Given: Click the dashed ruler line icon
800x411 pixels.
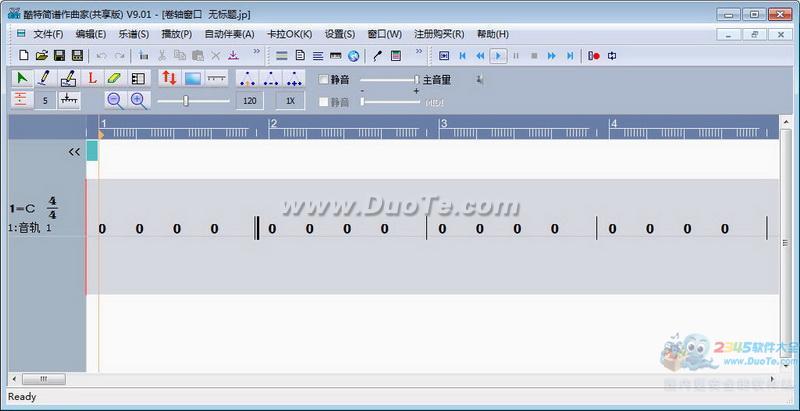Looking at the screenshot, I should tap(217, 78).
